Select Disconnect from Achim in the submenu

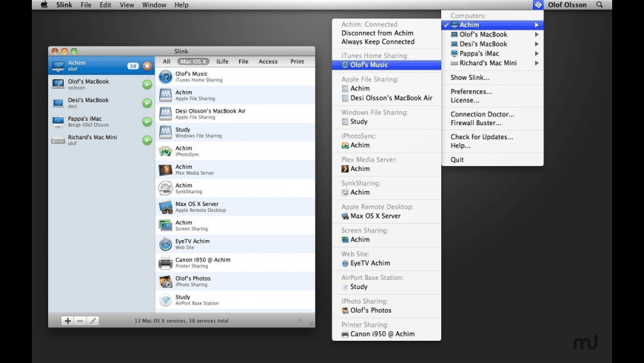coord(376,33)
